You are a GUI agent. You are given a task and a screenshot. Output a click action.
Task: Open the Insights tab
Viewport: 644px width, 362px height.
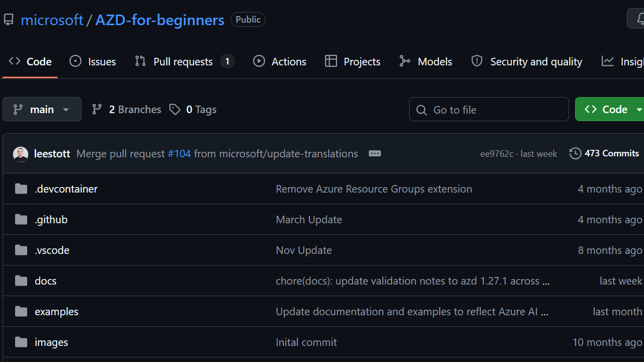[x=622, y=61]
